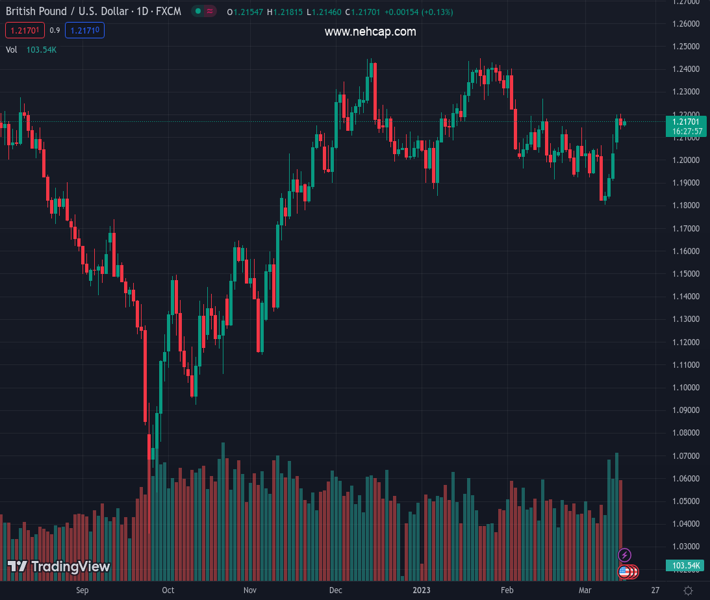Click the green volume label 103.54K on axis
This screenshot has height=600, width=710.
685,566
